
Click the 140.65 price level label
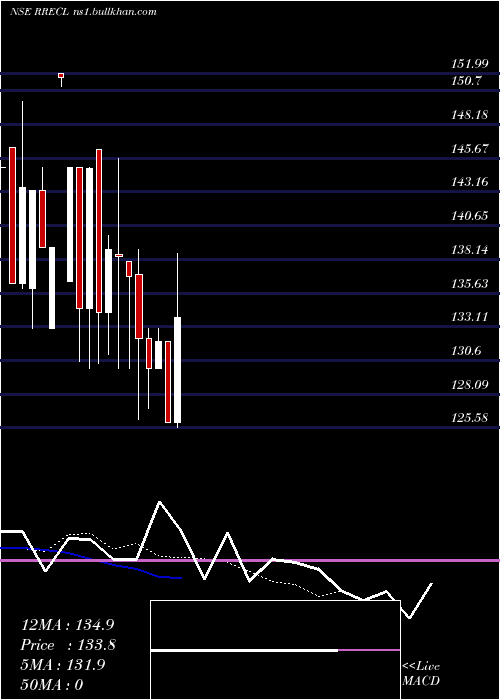470,216
